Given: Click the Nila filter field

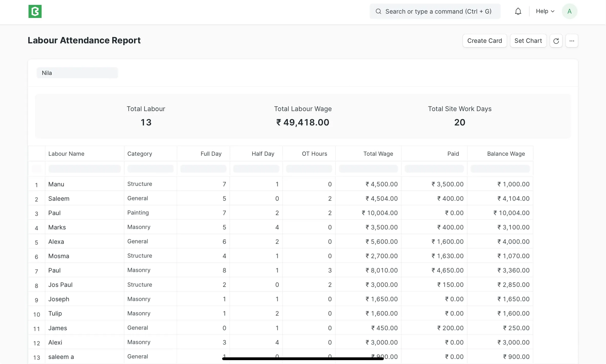Looking at the screenshot, I should click(x=77, y=73).
